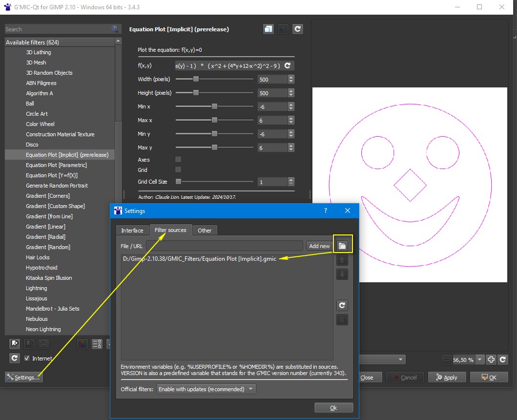Screen dimensions: 517x420
Task: Reset filter sources with circular arrow icon
Action: [342, 305]
